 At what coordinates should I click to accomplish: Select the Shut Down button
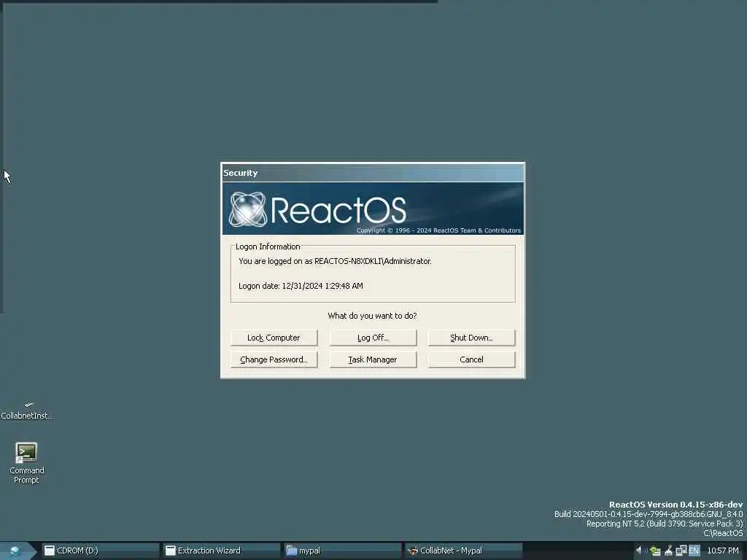click(471, 338)
